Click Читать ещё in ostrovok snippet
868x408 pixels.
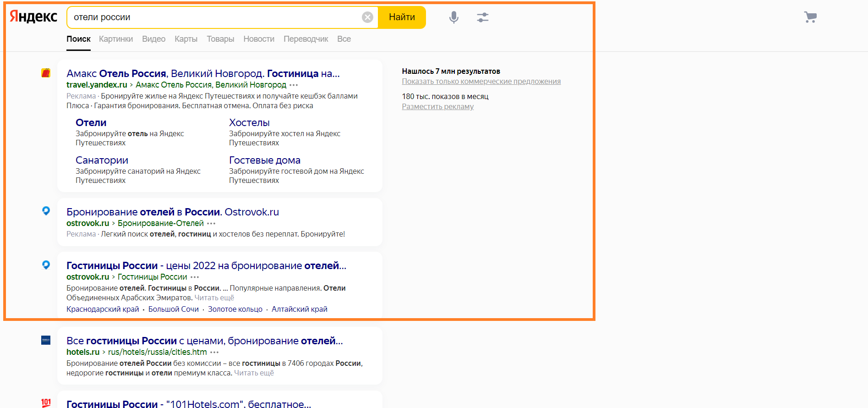click(214, 298)
